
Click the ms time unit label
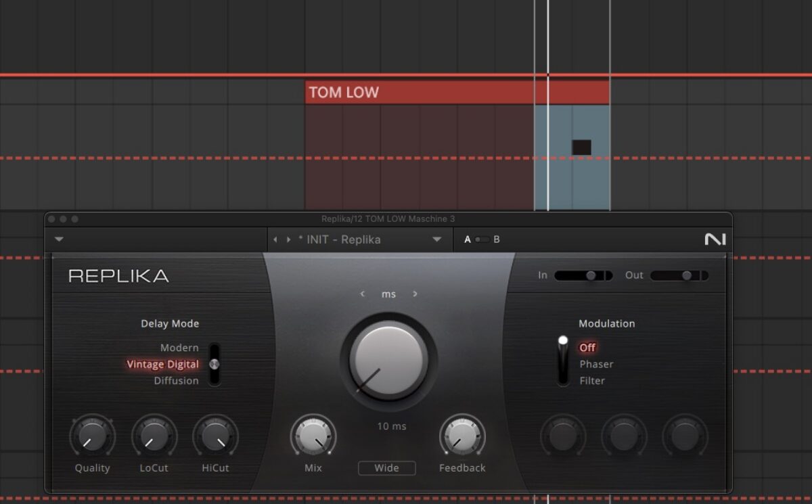click(388, 294)
